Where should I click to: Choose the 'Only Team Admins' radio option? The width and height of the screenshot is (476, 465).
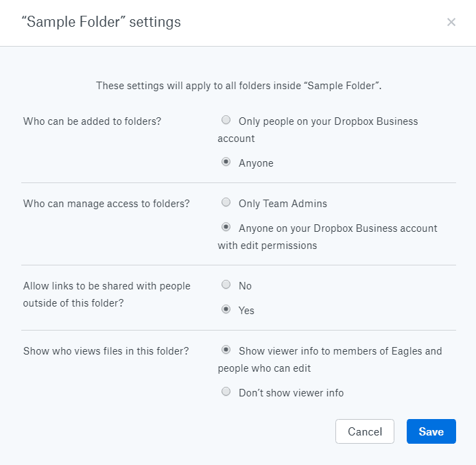pos(226,202)
